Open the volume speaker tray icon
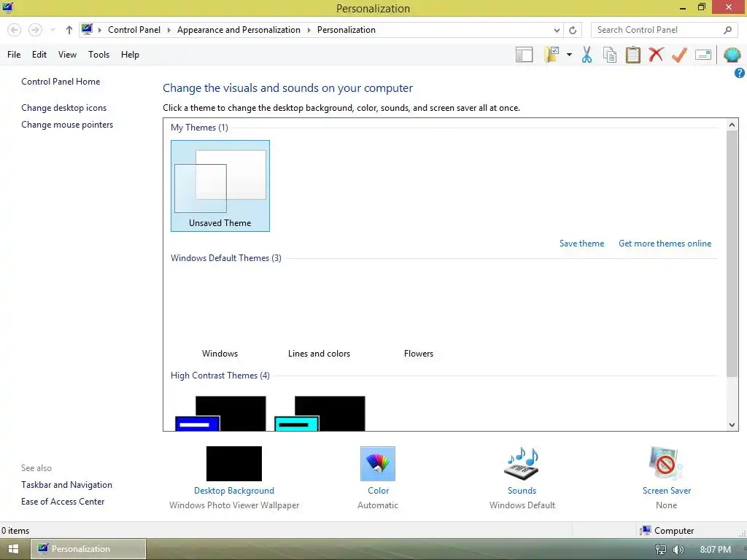The height and width of the screenshot is (560, 747). pyautogui.click(x=678, y=550)
